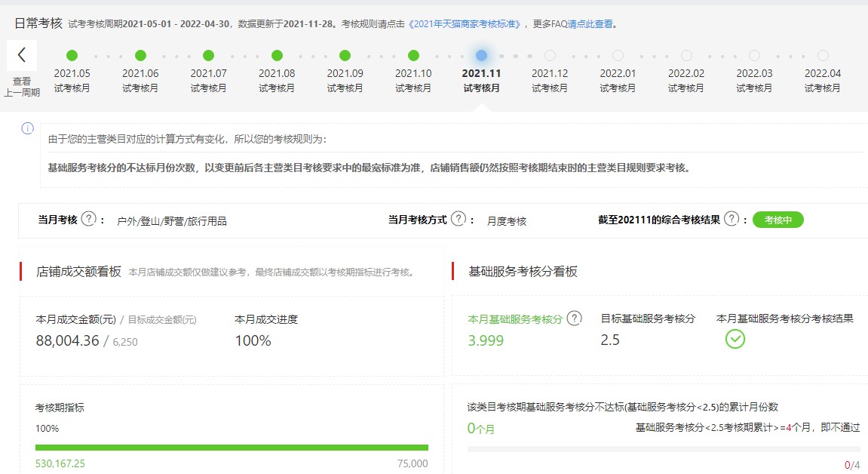
Task: Click the 75,000 target value
Action: (x=413, y=463)
